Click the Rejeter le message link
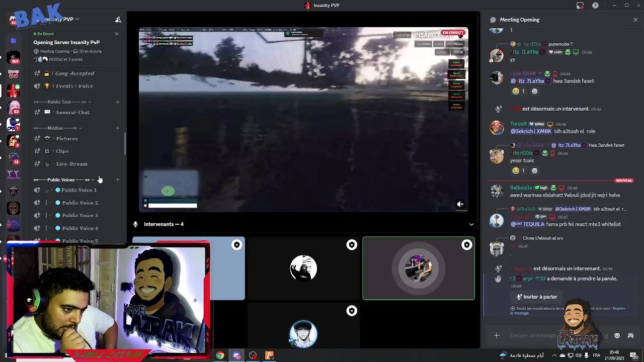644x362 pixels. click(619, 309)
